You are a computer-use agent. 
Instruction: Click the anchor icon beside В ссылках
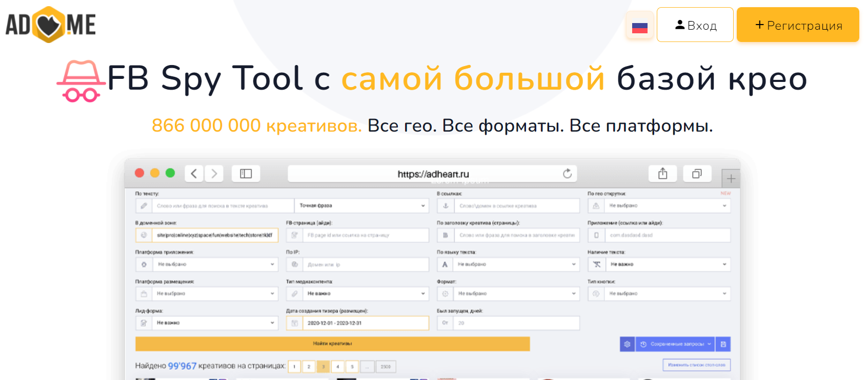pos(446,206)
